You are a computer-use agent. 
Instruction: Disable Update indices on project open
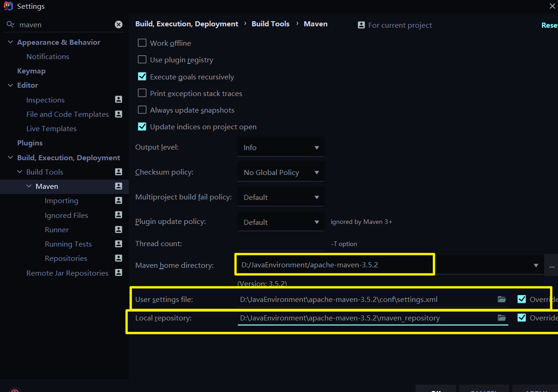click(142, 127)
